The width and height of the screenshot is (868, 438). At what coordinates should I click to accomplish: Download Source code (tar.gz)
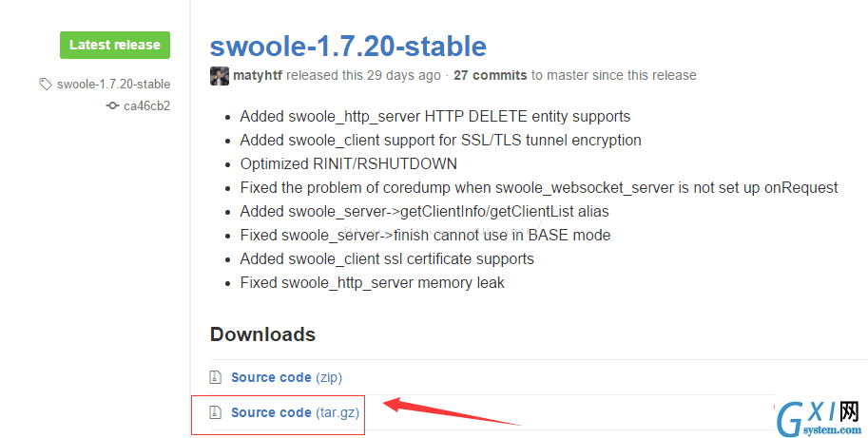295,412
